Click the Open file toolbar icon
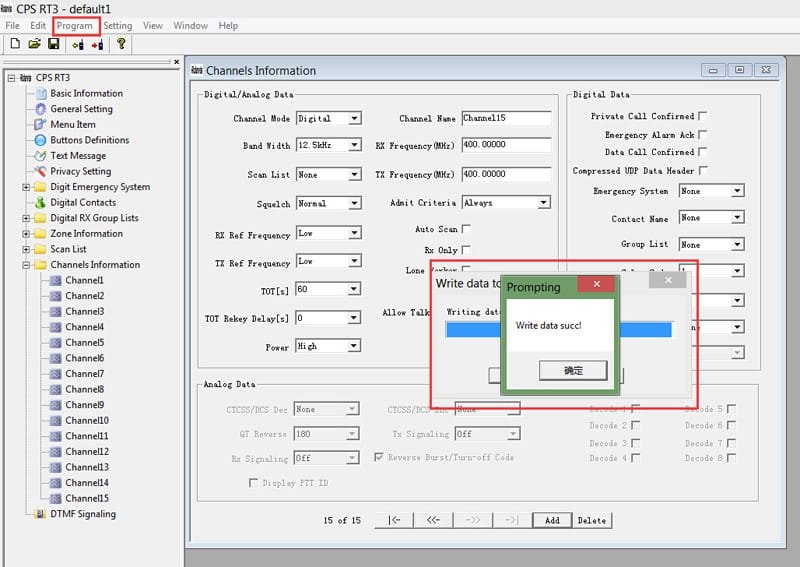 [34, 44]
